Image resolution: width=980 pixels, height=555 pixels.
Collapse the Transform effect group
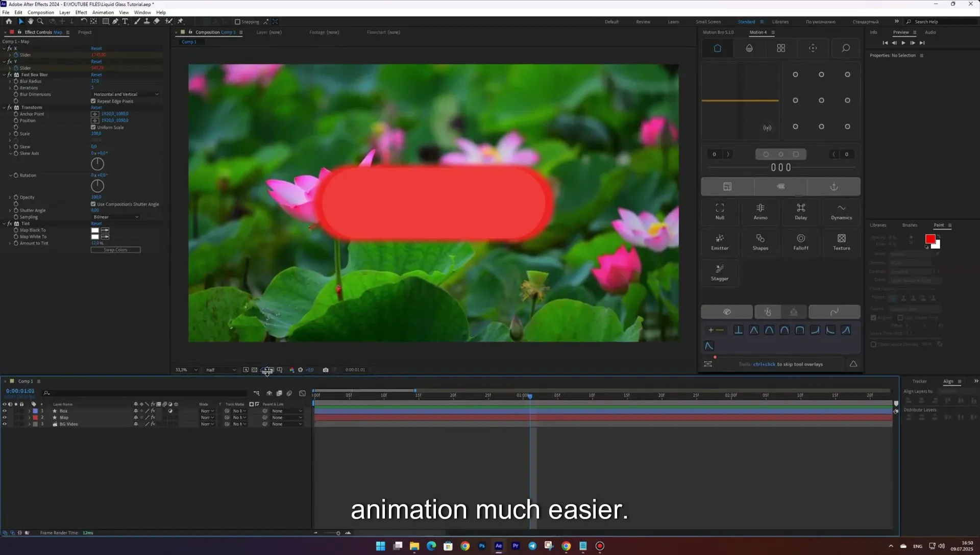pyautogui.click(x=4, y=108)
